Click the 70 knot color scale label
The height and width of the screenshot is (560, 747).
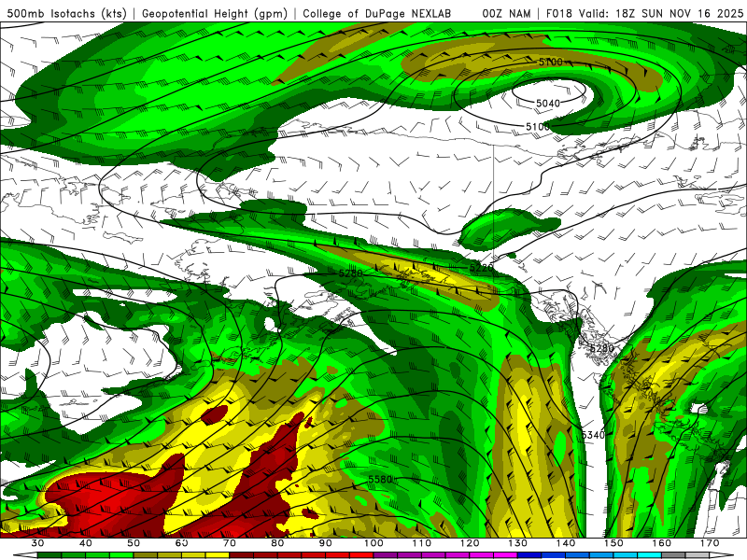[230, 543]
